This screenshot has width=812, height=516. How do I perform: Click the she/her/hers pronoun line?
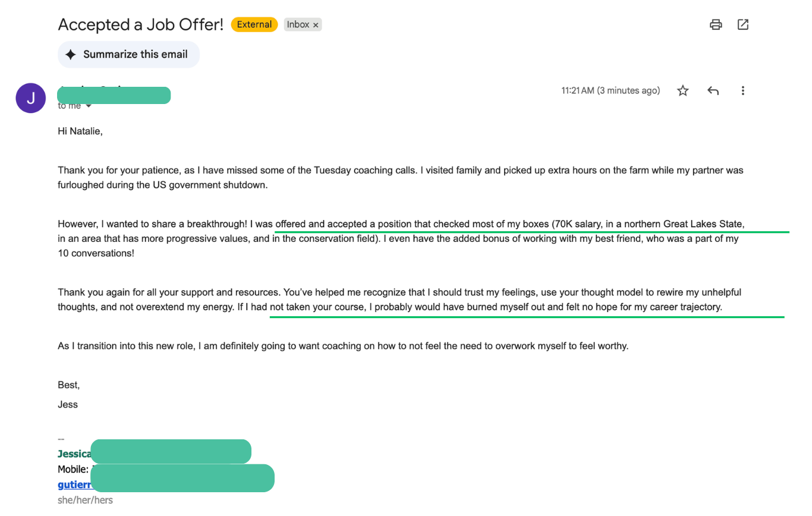pos(85,500)
